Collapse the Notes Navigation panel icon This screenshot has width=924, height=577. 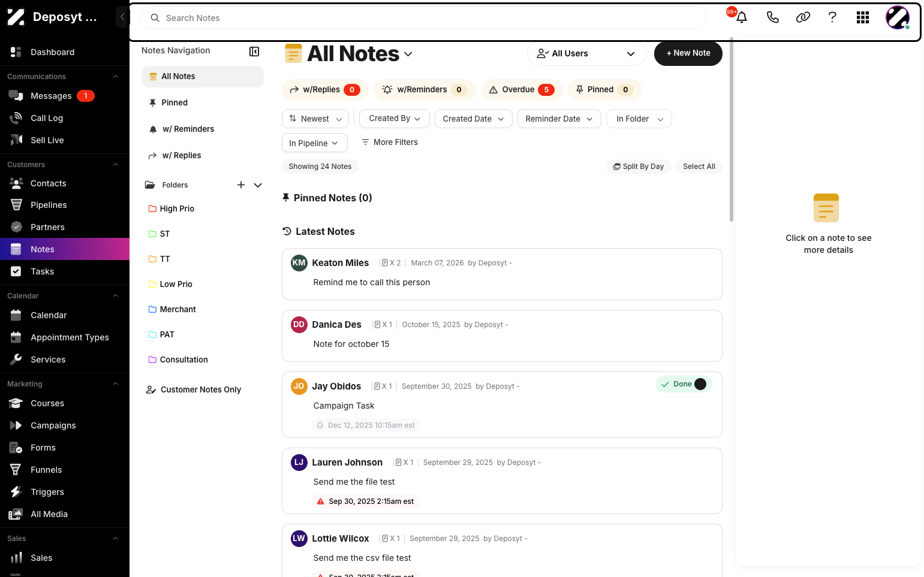pos(254,52)
